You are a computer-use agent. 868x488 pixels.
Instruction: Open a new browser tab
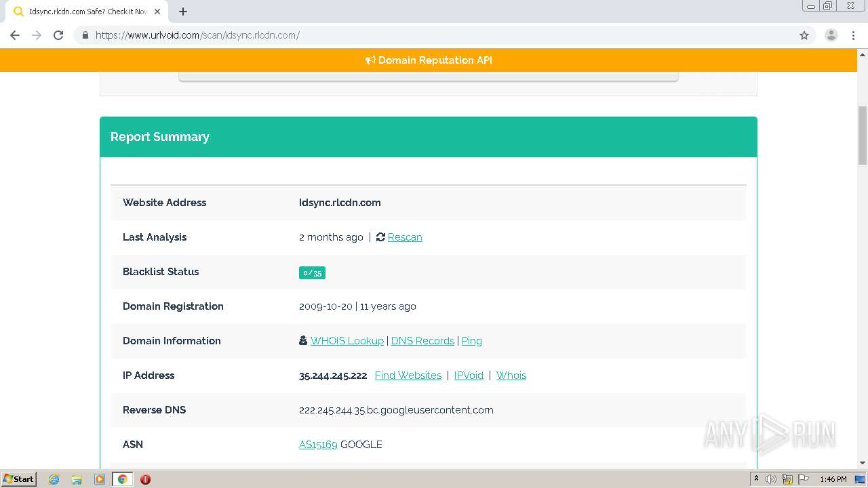[183, 12]
